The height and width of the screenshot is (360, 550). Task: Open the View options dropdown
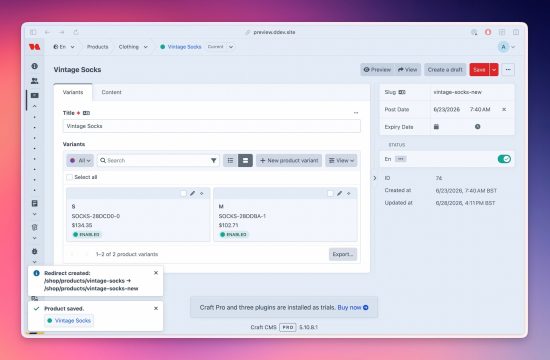coord(341,160)
